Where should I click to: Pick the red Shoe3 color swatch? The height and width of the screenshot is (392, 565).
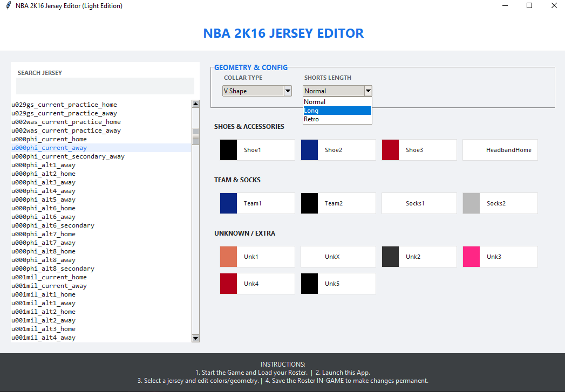[x=390, y=150]
